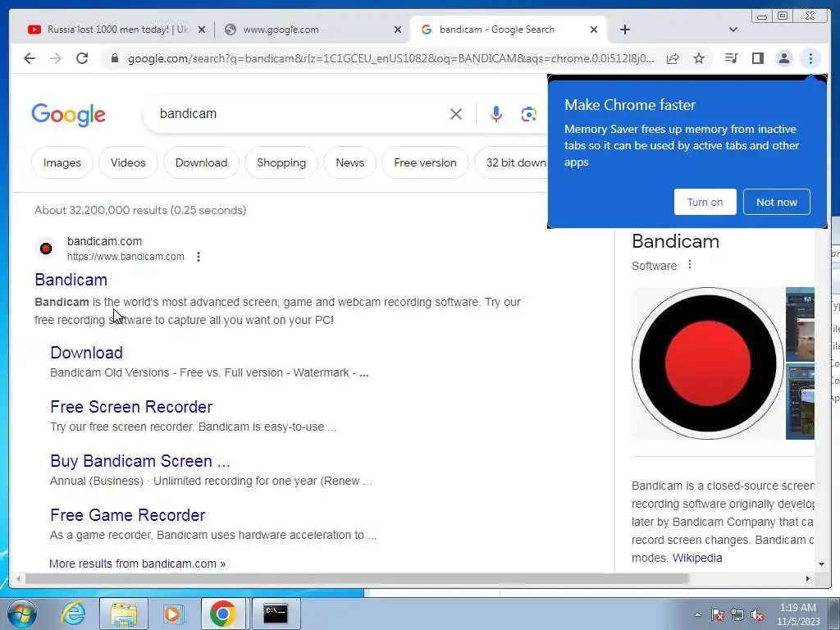Click the https://www.bandicam.com URL text

pyautogui.click(x=126, y=257)
